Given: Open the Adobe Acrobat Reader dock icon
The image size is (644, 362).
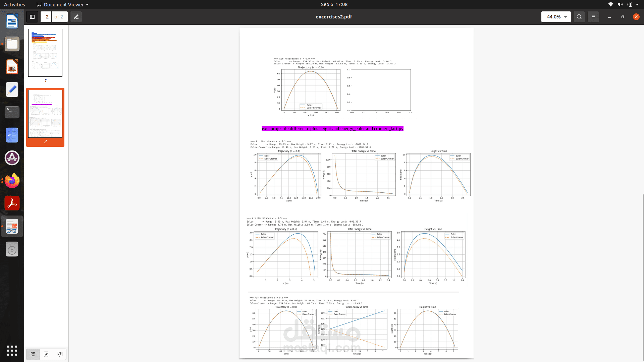Looking at the screenshot, I should point(12,203).
